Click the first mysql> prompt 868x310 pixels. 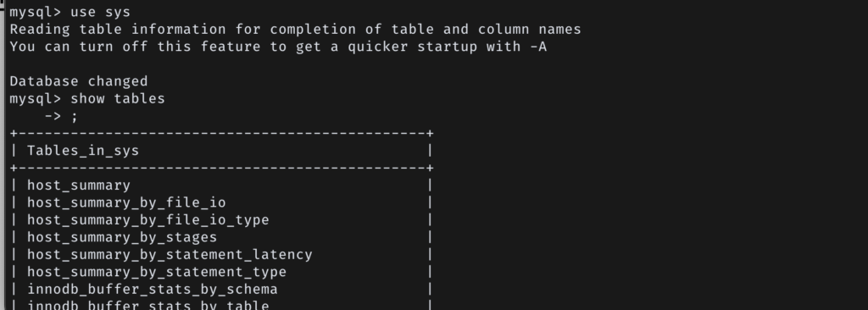pos(36,12)
